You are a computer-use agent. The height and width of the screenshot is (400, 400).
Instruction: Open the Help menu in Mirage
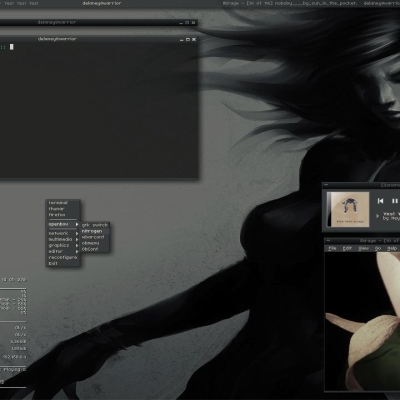coord(392,248)
